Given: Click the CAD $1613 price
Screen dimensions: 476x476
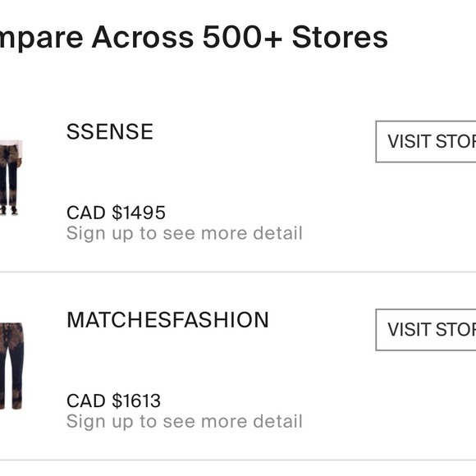Looking at the screenshot, I should click(113, 400).
